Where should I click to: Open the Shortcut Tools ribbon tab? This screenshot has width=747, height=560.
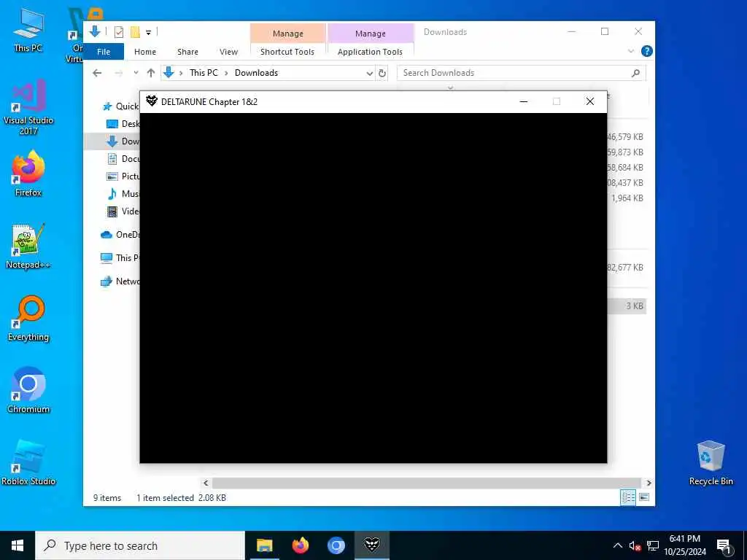point(287,52)
